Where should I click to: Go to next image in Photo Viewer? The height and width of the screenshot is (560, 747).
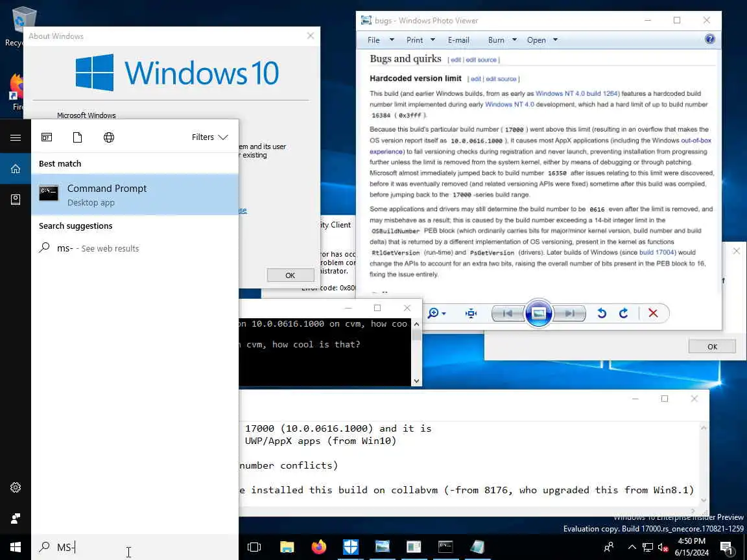tap(570, 313)
